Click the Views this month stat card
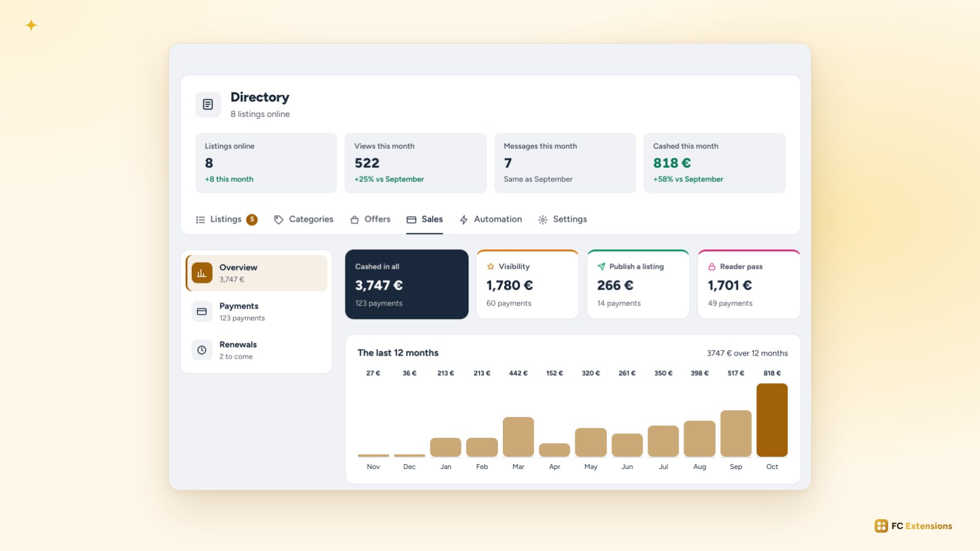Screen dimensions: 980x551 pos(415,163)
